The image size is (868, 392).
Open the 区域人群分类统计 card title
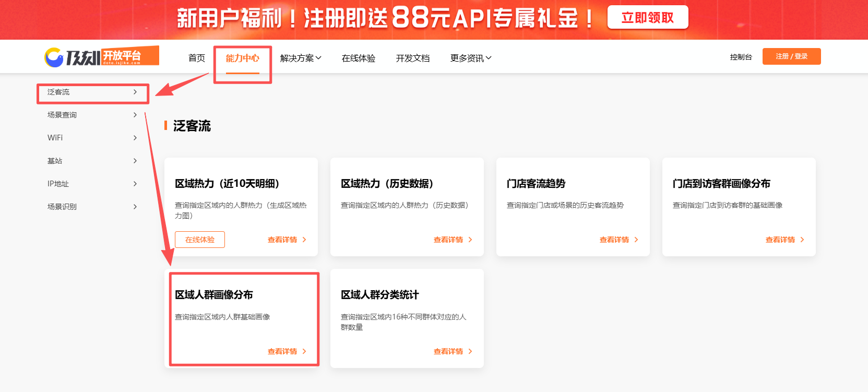(x=379, y=295)
